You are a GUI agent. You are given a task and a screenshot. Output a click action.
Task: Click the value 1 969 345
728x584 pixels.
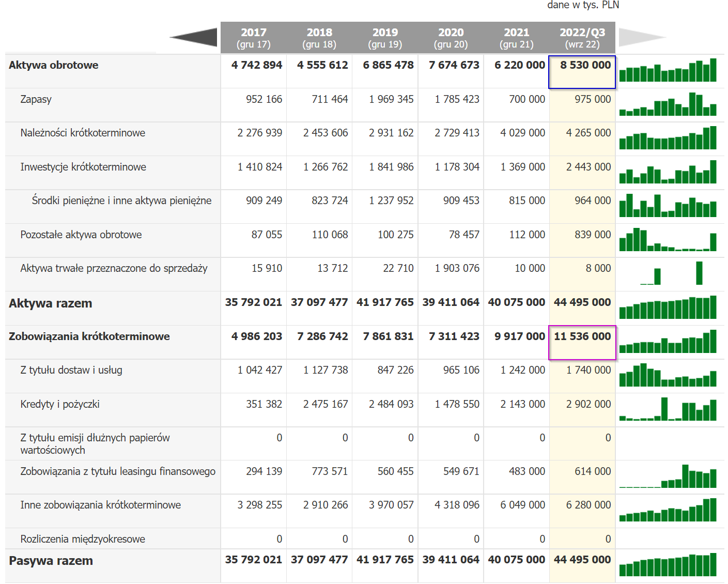[391, 99]
